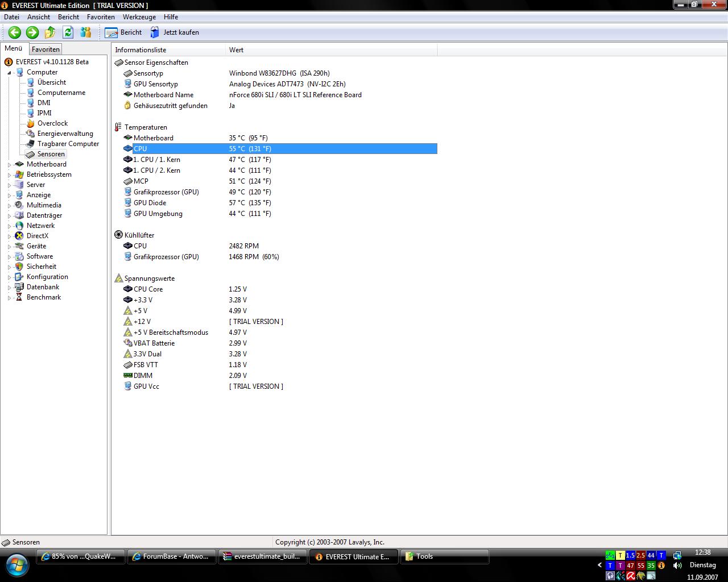This screenshot has height=582, width=728.
Task: Click the volume speaker tray icon
Action: [677, 566]
